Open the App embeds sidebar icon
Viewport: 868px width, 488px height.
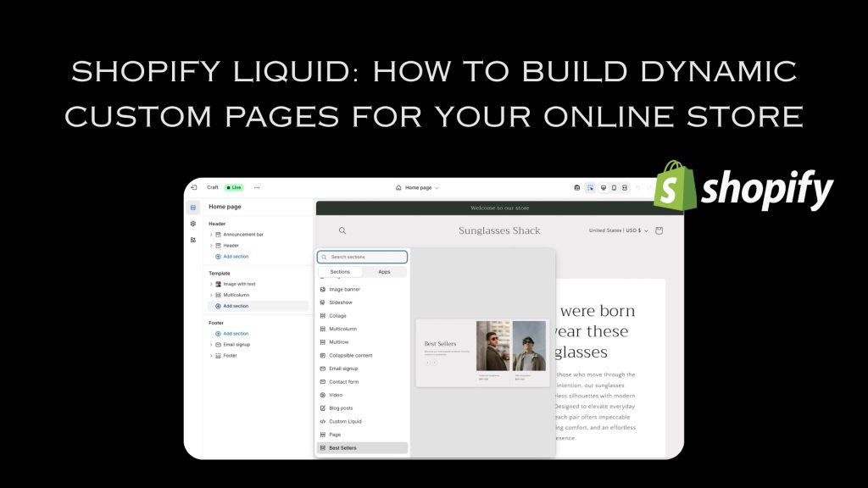coord(193,240)
